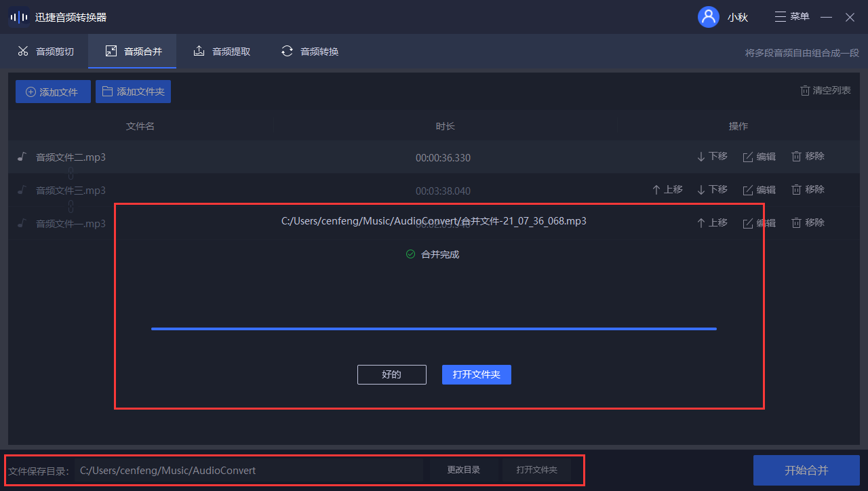Open the 音频提取 tab
Screen dimensions: 868x491
point(222,52)
